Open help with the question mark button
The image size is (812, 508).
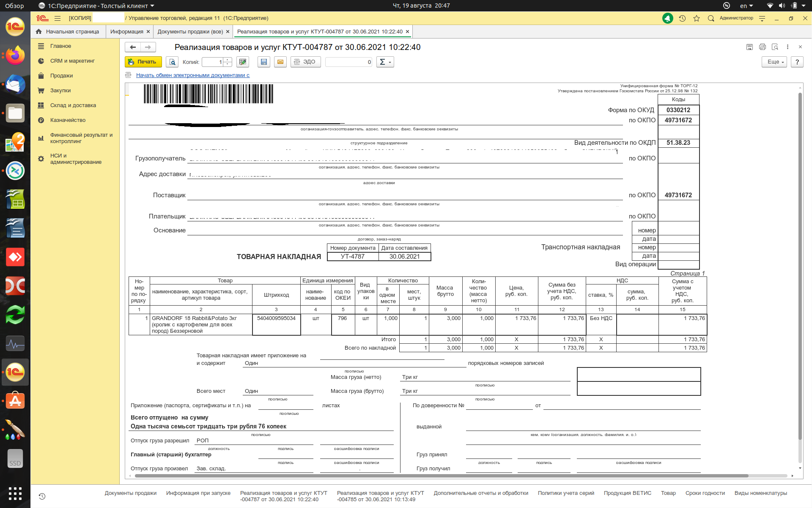(x=797, y=62)
